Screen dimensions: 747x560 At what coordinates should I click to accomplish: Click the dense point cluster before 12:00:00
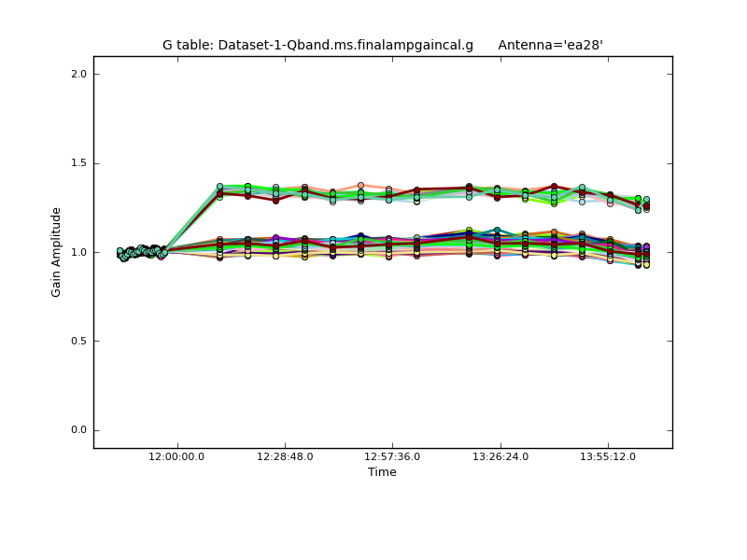tap(140, 251)
